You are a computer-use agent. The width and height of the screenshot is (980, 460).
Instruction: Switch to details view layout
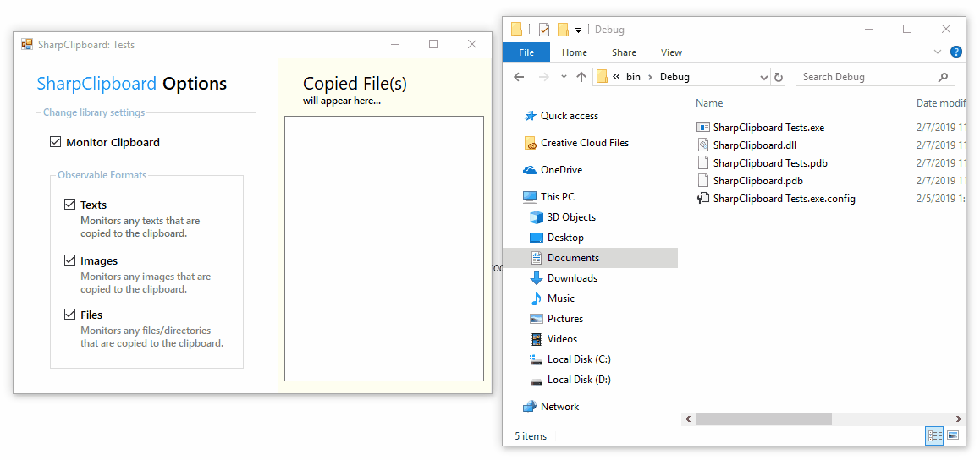934,435
